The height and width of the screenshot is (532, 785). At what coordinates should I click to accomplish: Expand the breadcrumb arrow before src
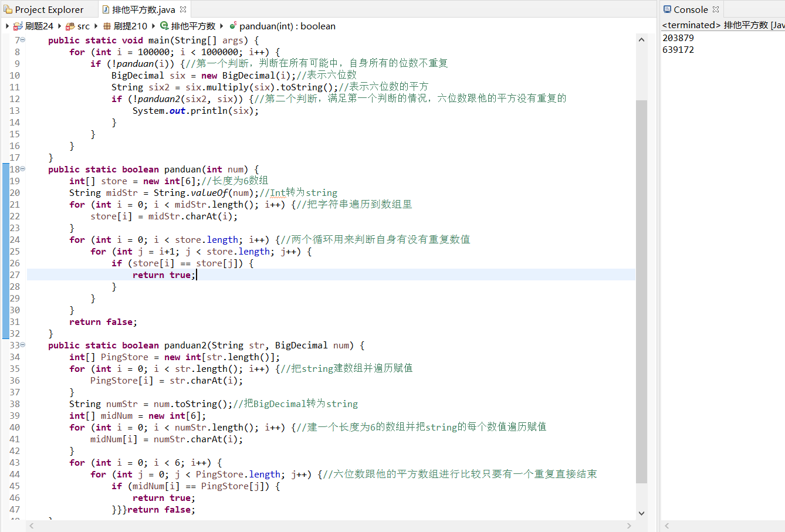(59, 26)
